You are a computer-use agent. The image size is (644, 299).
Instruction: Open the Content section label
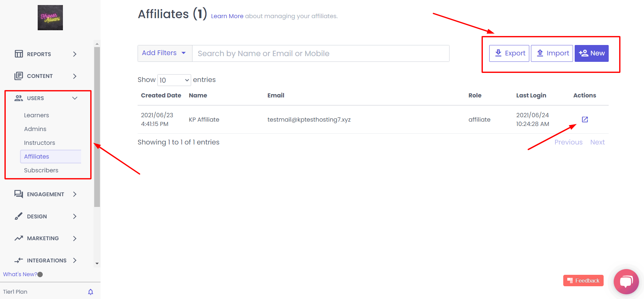(40, 76)
